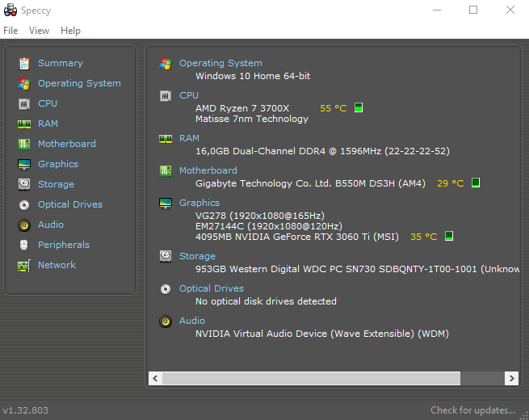Click the resize grip at window corner
This screenshot has width=529, height=420.
[x=525, y=416]
